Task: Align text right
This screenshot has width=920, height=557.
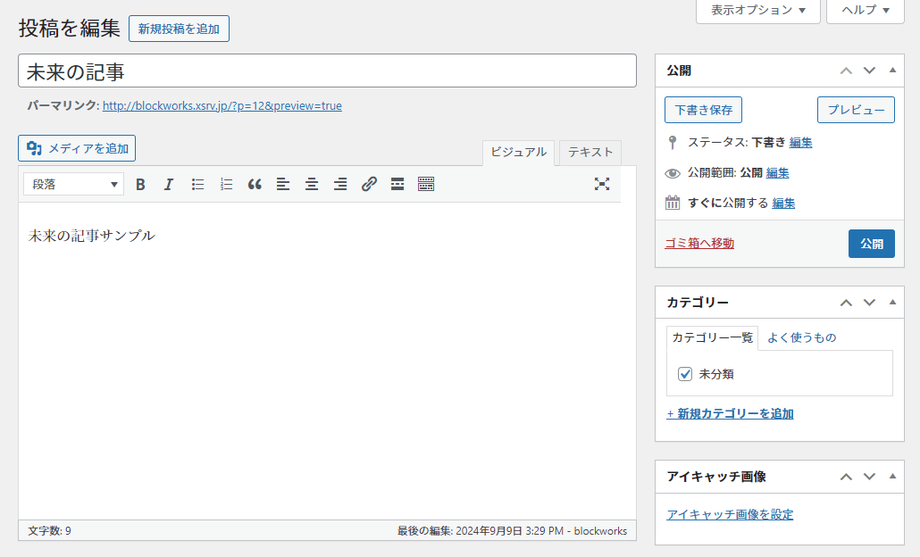Action: click(340, 184)
